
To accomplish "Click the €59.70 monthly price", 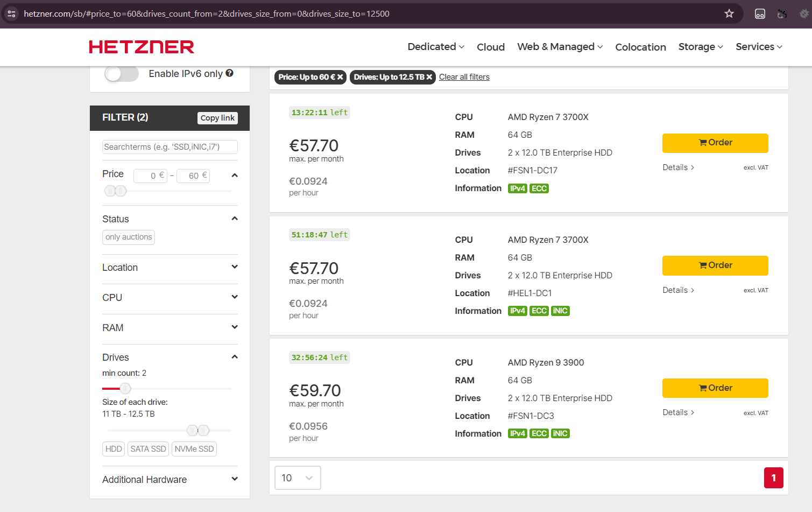I will point(315,390).
